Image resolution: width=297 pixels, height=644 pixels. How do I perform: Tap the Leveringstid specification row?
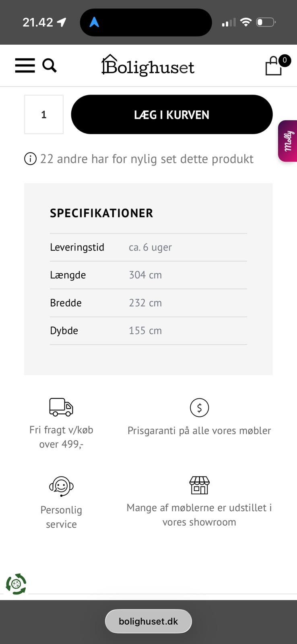[148, 247]
